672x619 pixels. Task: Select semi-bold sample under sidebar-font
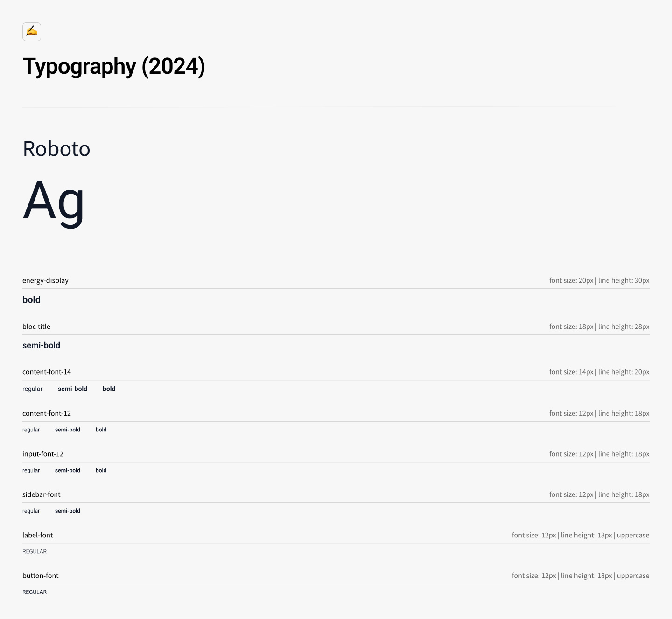pyautogui.click(x=68, y=511)
